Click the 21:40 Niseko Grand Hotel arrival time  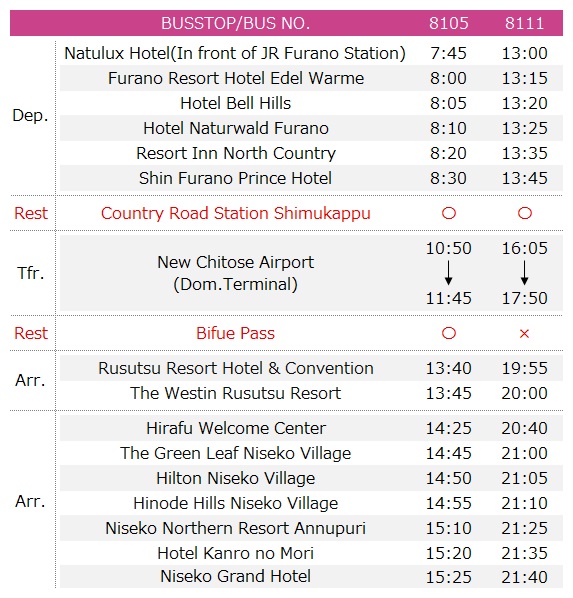click(525, 577)
